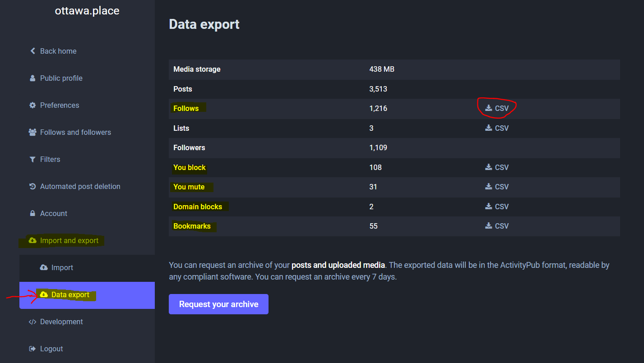The image size is (644, 363).
Task: Click the gear icon next to Preferences
Action: click(x=32, y=105)
